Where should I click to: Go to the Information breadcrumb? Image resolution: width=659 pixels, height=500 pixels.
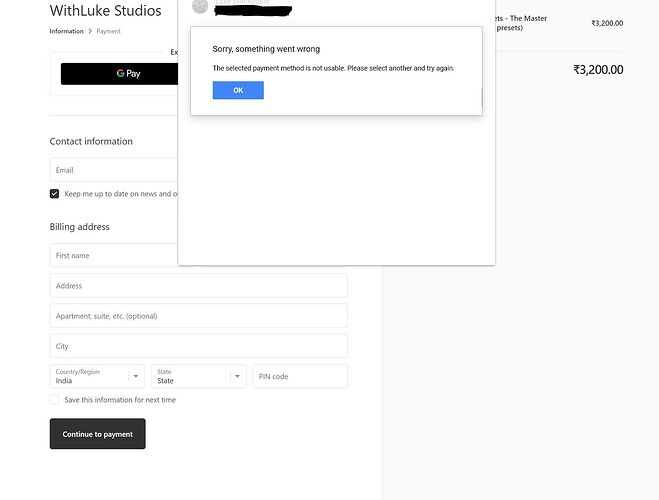[x=67, y=32]
